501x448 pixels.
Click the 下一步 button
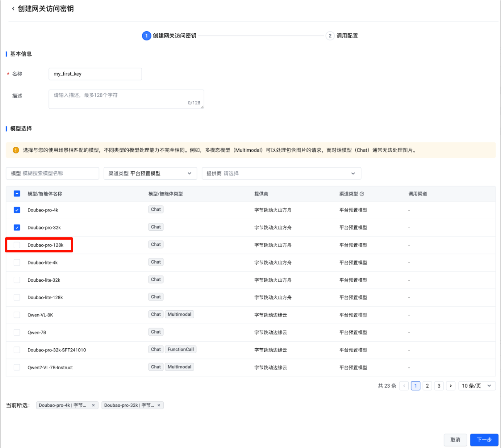click(x=484, y=440)
